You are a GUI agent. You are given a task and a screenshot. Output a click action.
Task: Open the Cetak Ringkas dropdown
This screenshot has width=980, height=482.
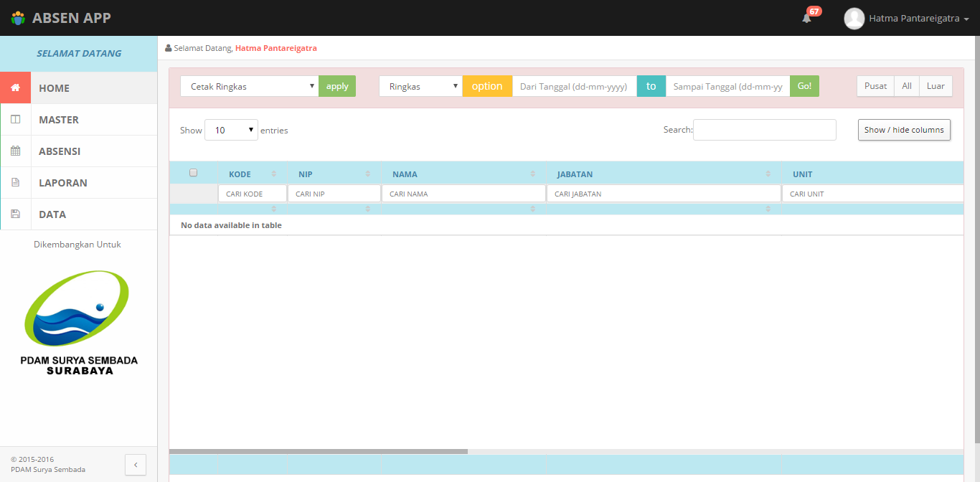tap(249, 86)
